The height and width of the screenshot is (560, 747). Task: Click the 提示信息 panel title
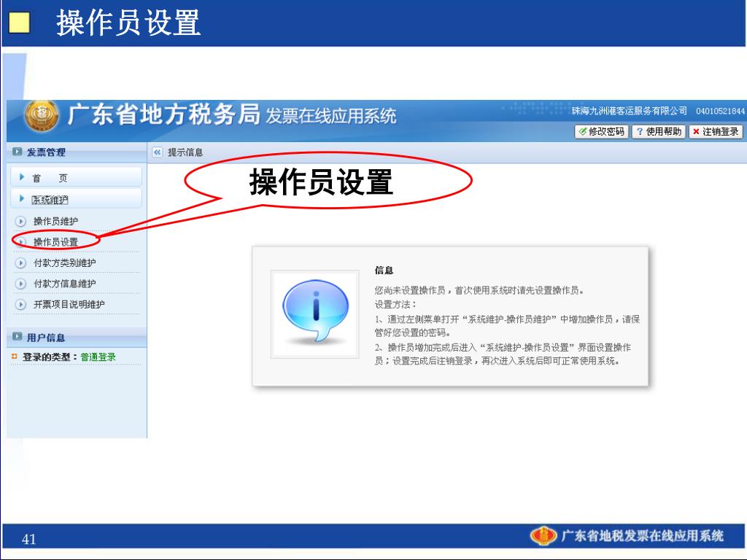185,152
